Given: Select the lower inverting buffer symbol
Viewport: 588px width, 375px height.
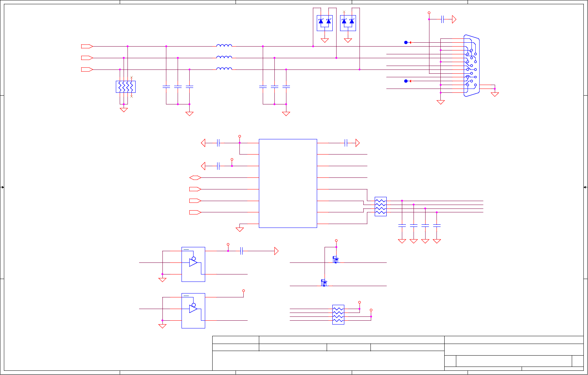Looking at the screenshot, I should [193, 311].
